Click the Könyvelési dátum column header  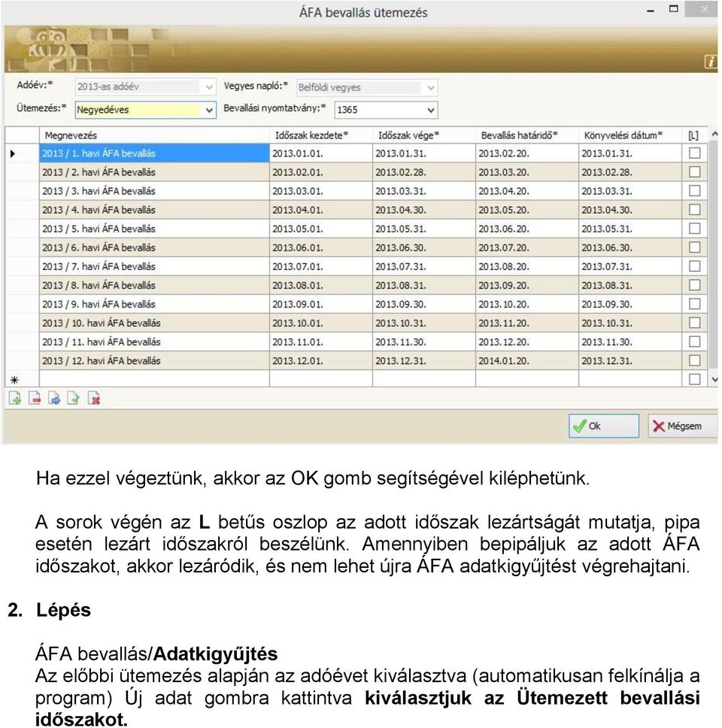coord(630,135)
